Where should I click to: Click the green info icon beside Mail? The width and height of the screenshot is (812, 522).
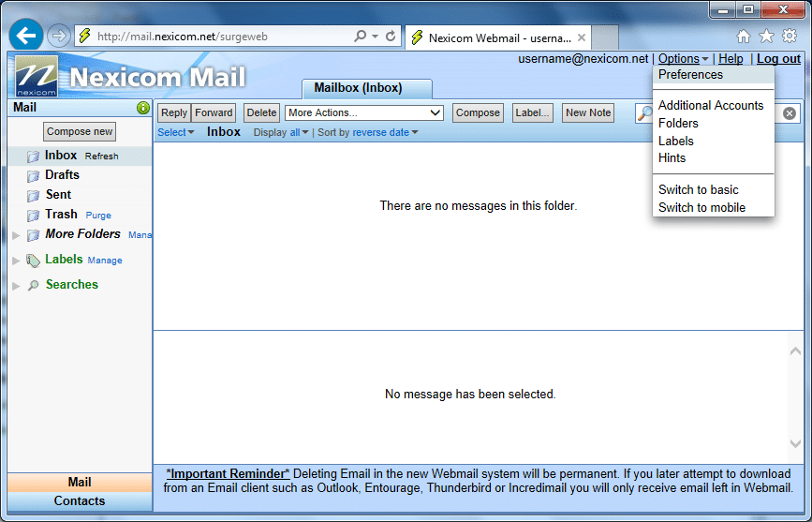[x=143, y=108]
